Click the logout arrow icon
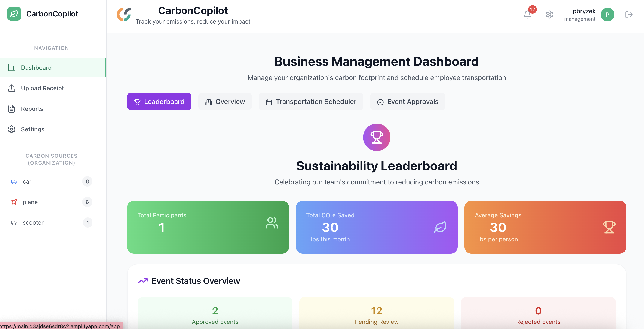This screenshot has height=329, width=644. pos(629,15)
